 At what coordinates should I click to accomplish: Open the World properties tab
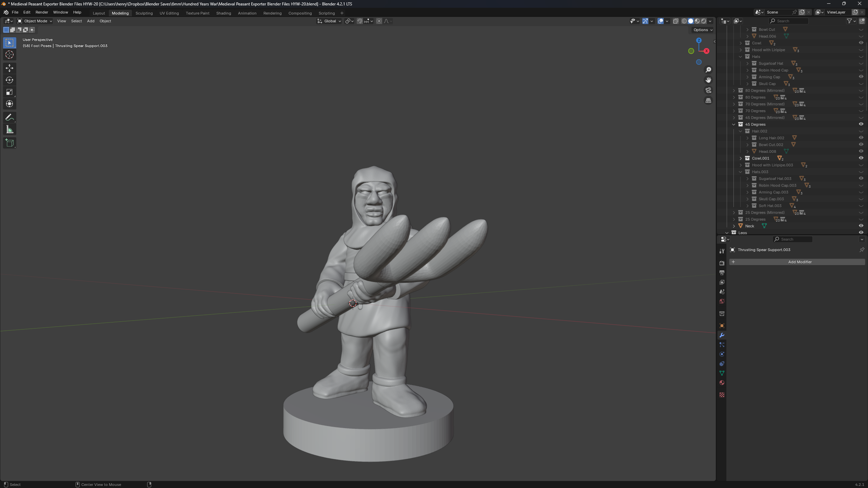pyautogui.click(x=722, y=301)
